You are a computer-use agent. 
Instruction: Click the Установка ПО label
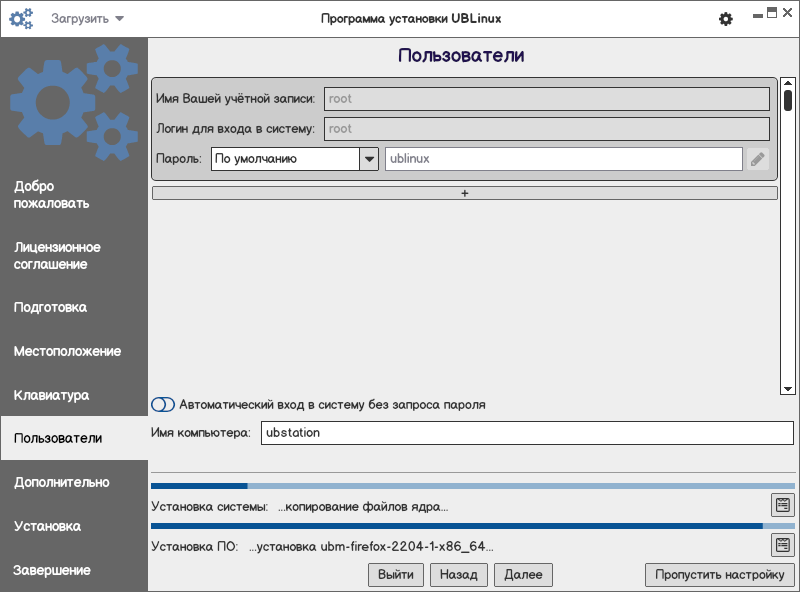195,547
